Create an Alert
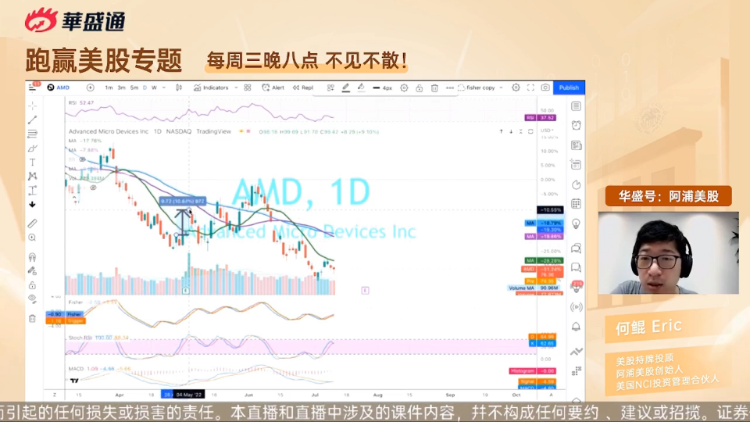 273,88
